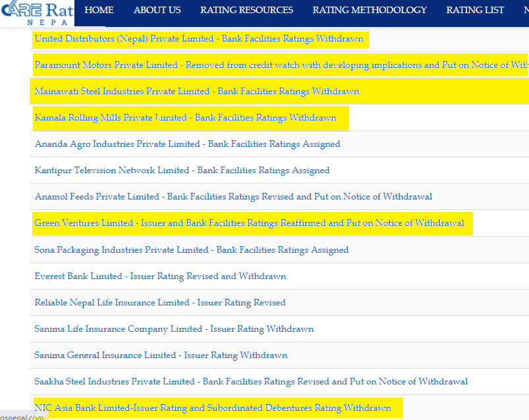Open the ABOUT US menu
Image resolution: width=529 pixels, height=420 pixels.
coord(157,10)
